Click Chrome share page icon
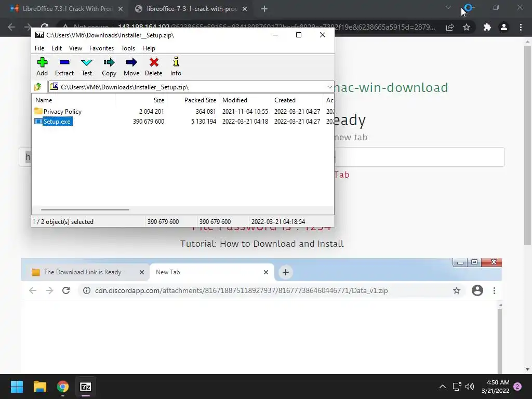The height and width of the screenshot is (399, 532). click(x=450, y=27)
